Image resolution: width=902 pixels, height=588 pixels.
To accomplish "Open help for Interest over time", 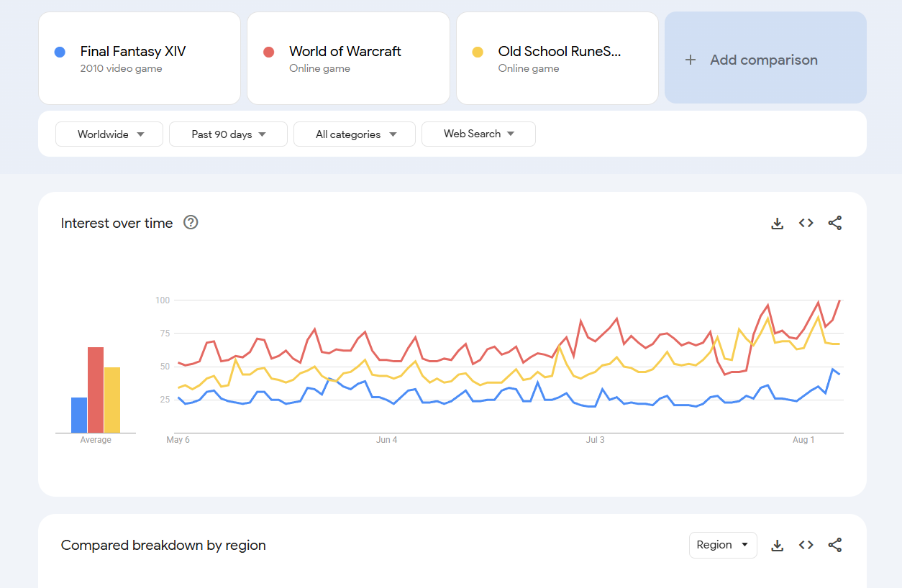I will [x=191, y=223].
